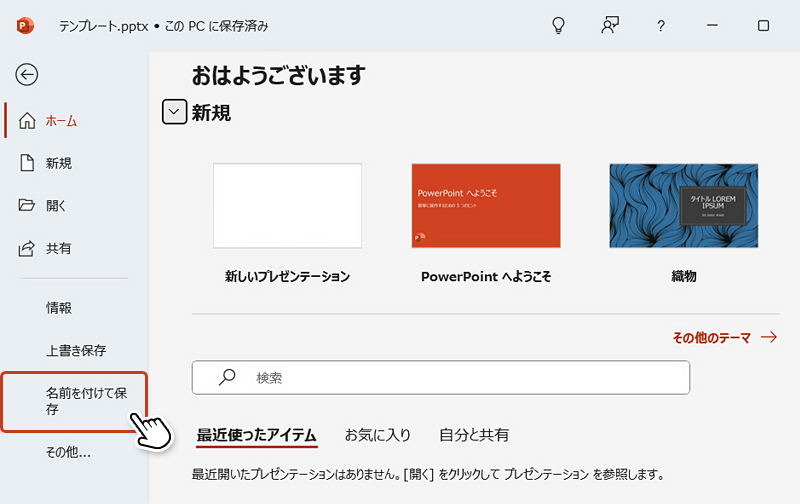Click the おはようございます greeting heading

[279, 75]
